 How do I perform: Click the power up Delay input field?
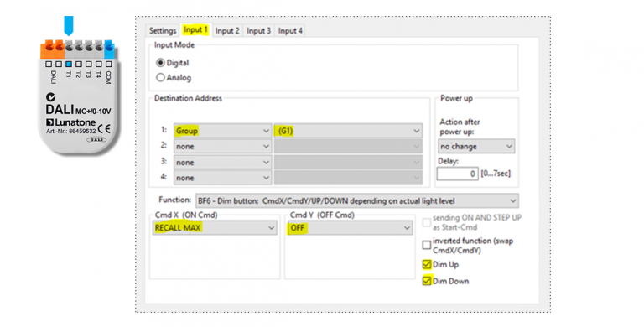point(458,174)
